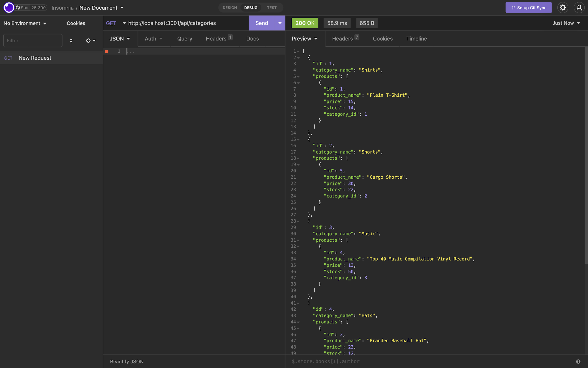
Task: Collapse the fold arrow on response line 5
Action: 298,77
